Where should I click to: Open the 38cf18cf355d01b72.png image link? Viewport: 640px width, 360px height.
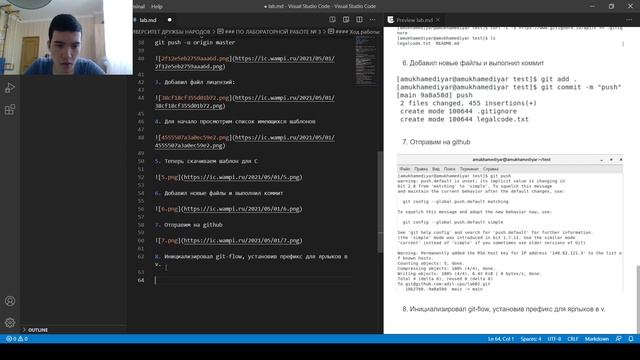click(x=244, y=102)
